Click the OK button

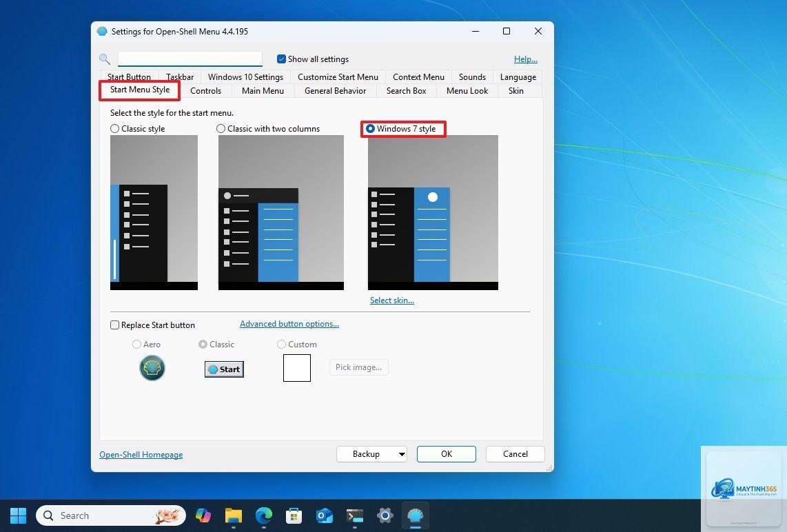447,454
